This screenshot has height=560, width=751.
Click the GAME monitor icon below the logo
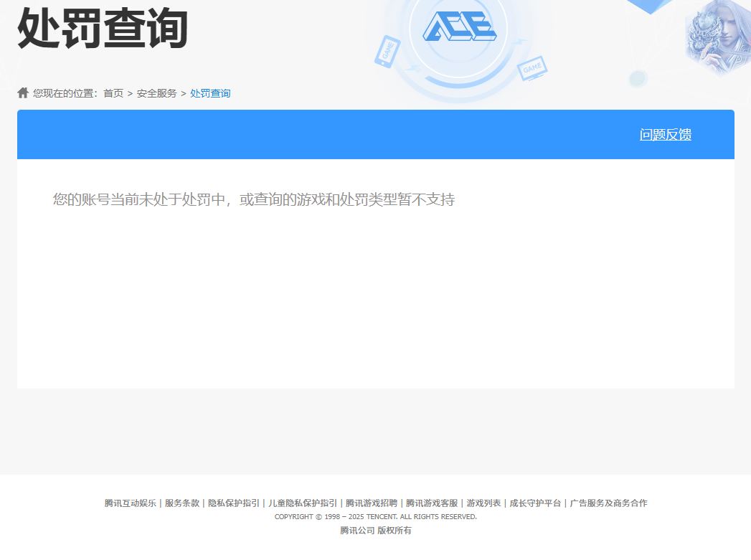[x=533, y=70]
